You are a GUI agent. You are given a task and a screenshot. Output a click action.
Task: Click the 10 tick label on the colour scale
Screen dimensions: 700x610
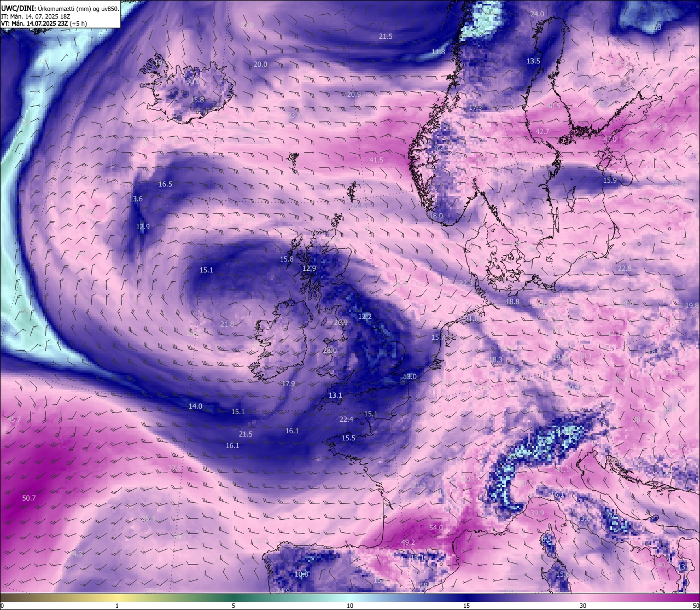[x=350, y=606]
